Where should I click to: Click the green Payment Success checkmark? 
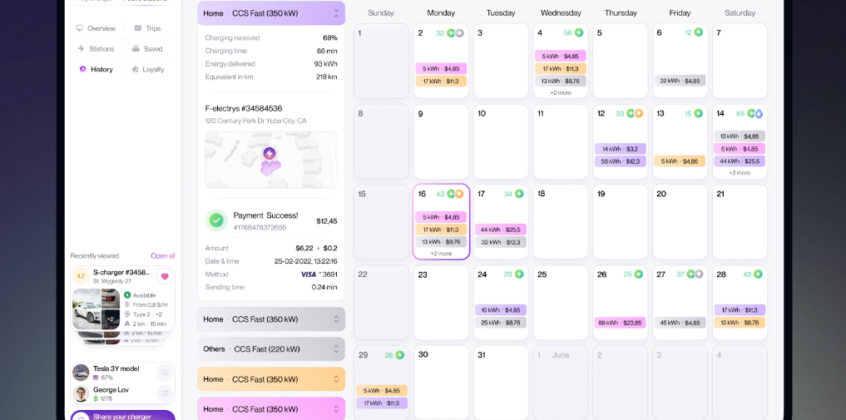216,219
